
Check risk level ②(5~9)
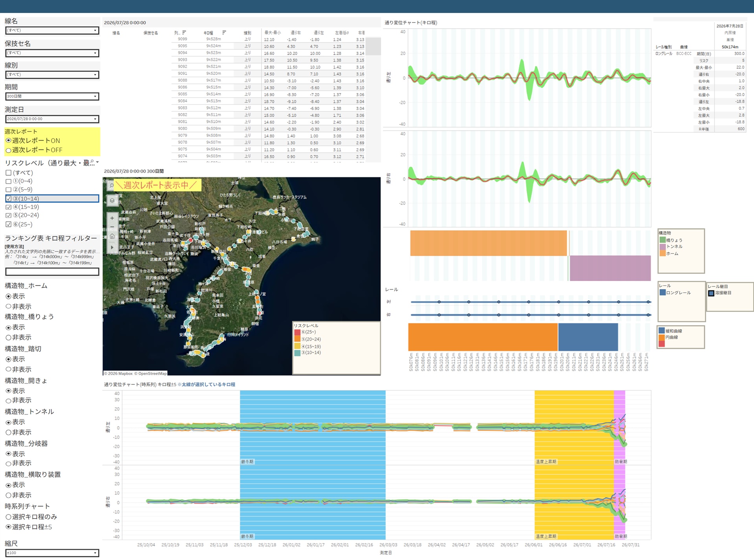coord(8,190)
